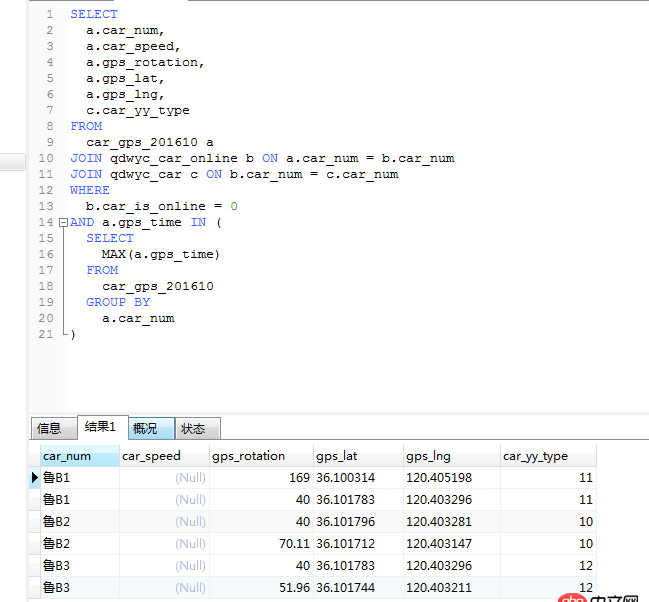Viewport: 649px width, 602px height.
Task: Click a.gps_rotation on line 4
Action: coord(142,63)
